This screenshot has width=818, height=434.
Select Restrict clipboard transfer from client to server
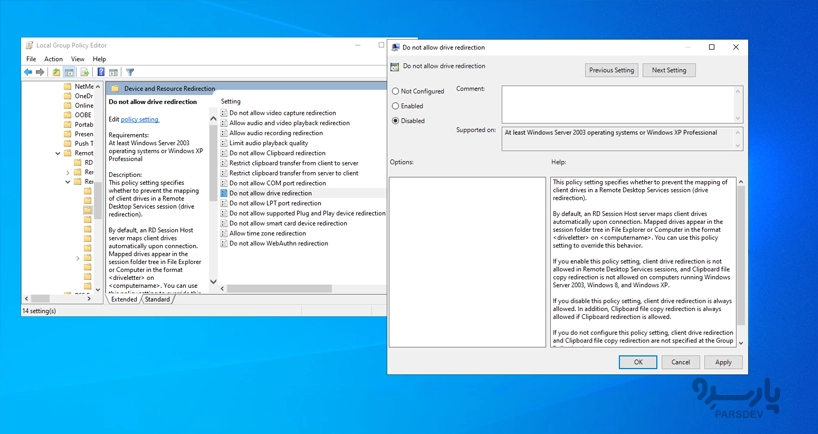(294, 163)
